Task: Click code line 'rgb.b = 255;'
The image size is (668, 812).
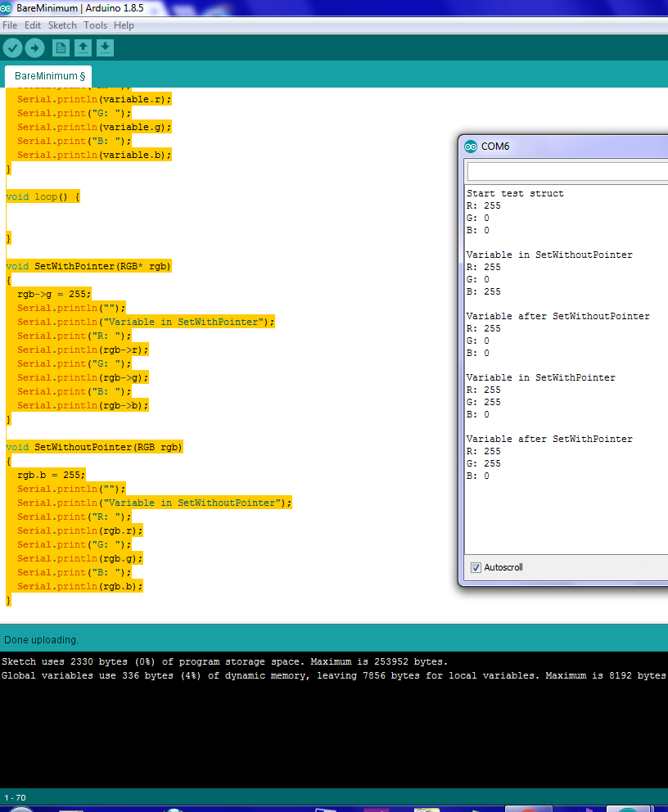Action: pos(52,475)
